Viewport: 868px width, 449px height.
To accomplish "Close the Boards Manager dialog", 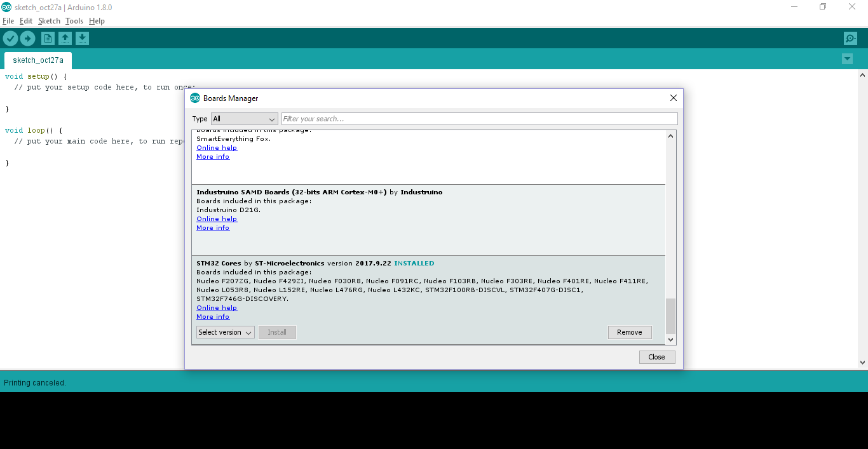I will [x=657, y=357].
